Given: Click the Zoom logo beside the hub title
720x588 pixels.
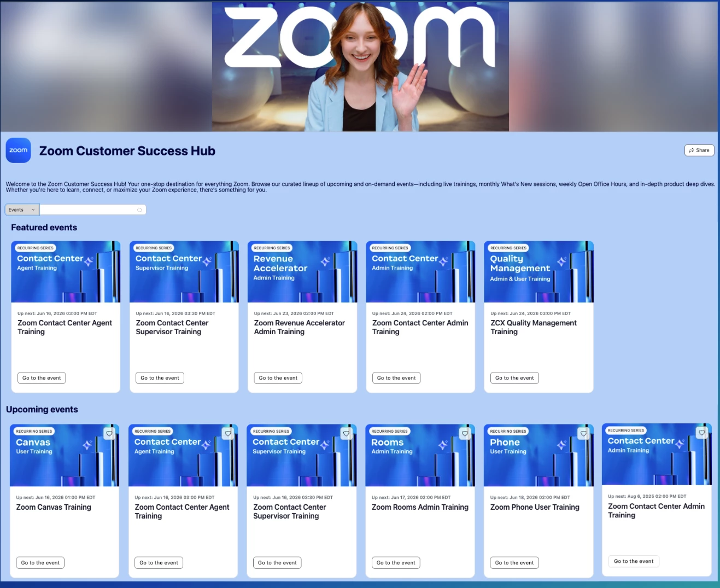Looking at the screenshot, I should click(x=18, y=150).
